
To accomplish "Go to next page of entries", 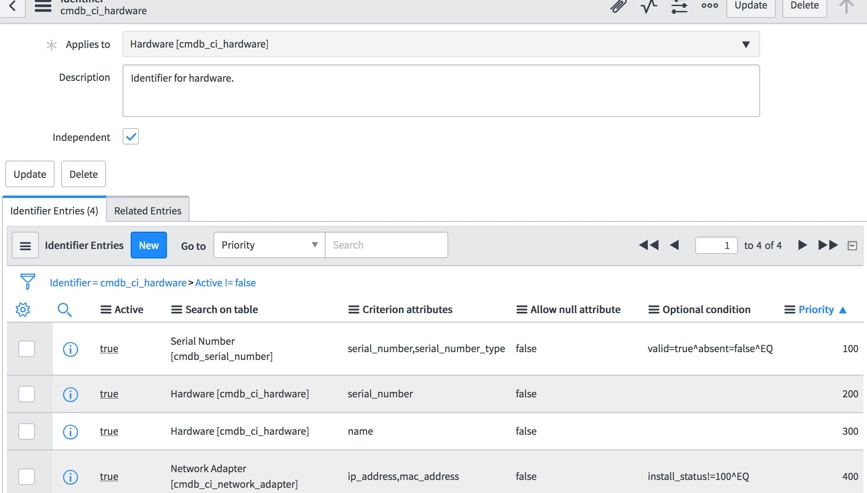I will (x=802, y=245).
